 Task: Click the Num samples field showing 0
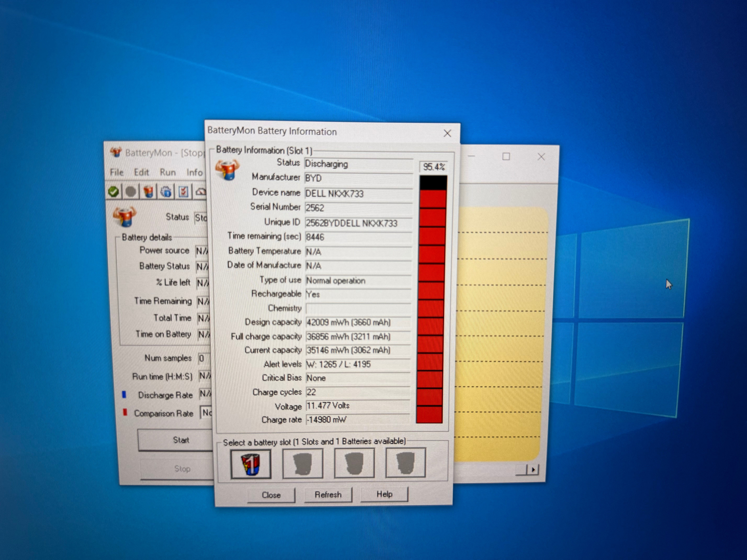pos(204,358)
